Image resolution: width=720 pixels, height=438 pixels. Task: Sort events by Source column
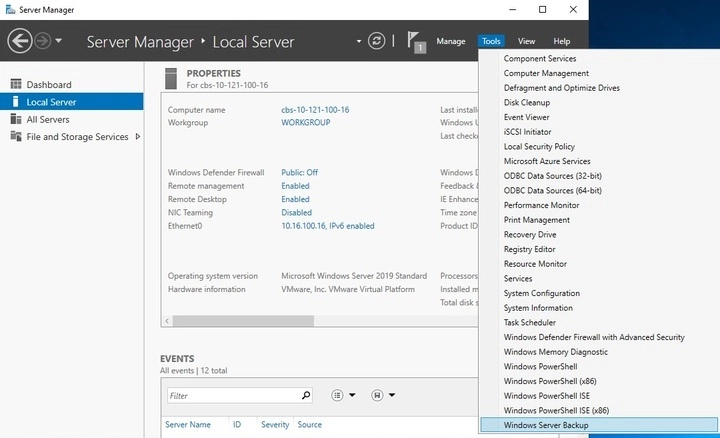[x=309, y=425]
